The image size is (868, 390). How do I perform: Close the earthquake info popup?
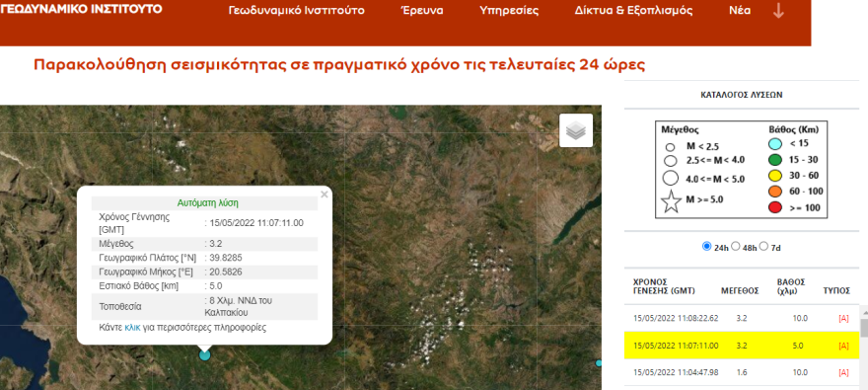tap(324, 195)
